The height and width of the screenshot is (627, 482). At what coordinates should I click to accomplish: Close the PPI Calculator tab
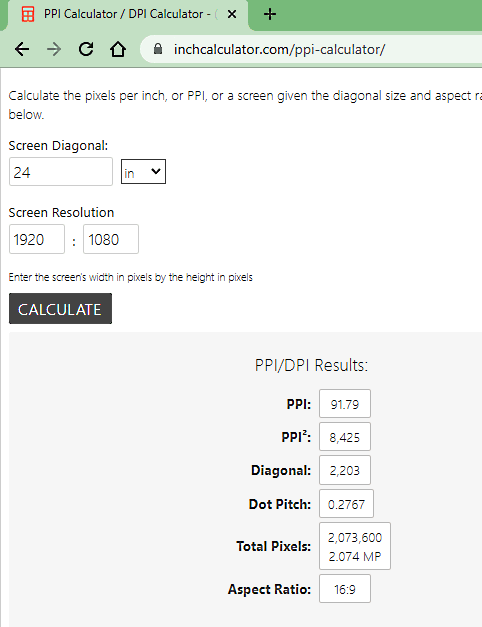tap(232, 14)
